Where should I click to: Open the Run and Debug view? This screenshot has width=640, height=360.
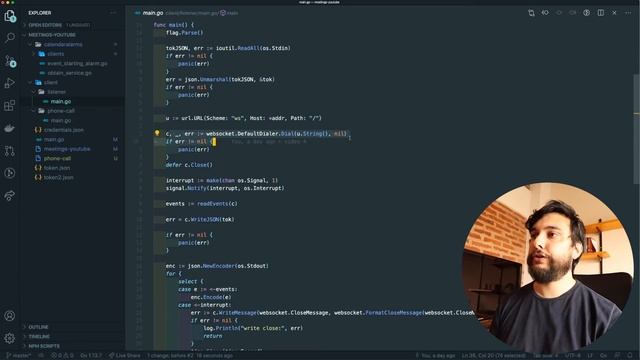[10, 83]
